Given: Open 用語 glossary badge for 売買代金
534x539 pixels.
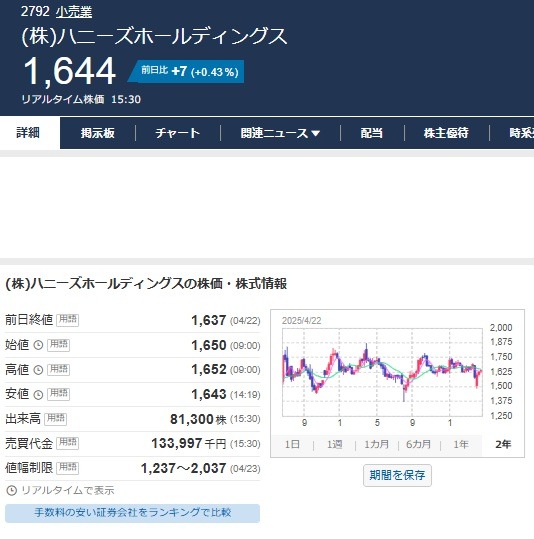Looking at the screenshot, I should click(x=67, y=443).
